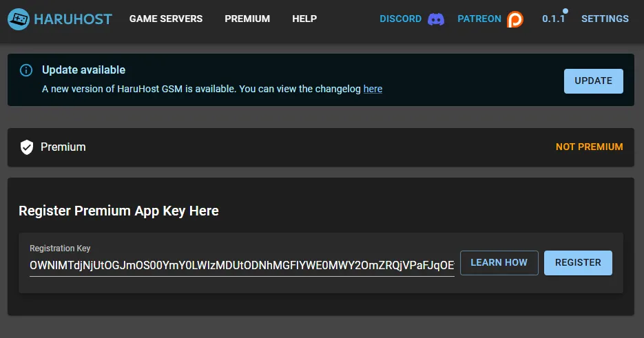Click the 0.1.1 version indicator
The height and width of the screenshot is (338, 644).
pos(554,19)
